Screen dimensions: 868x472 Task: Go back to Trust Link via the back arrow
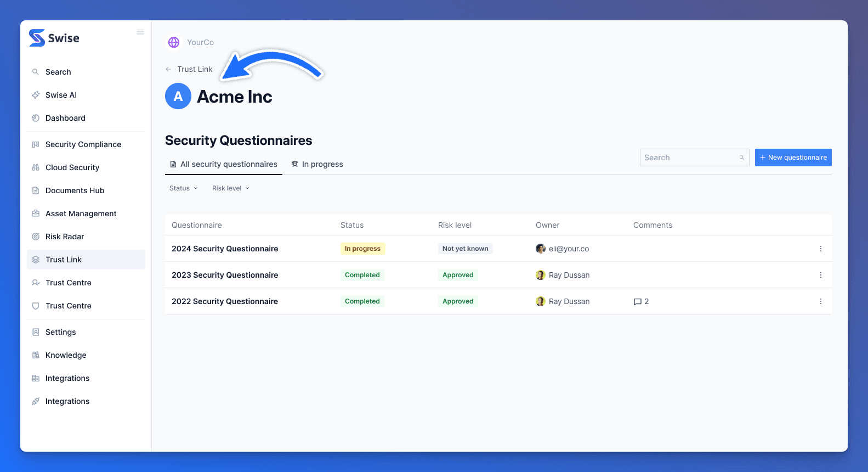(x=168, y=69)
